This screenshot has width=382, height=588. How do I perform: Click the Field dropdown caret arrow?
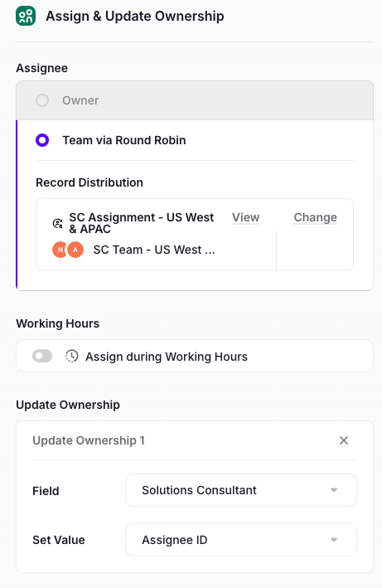(334, 490)
